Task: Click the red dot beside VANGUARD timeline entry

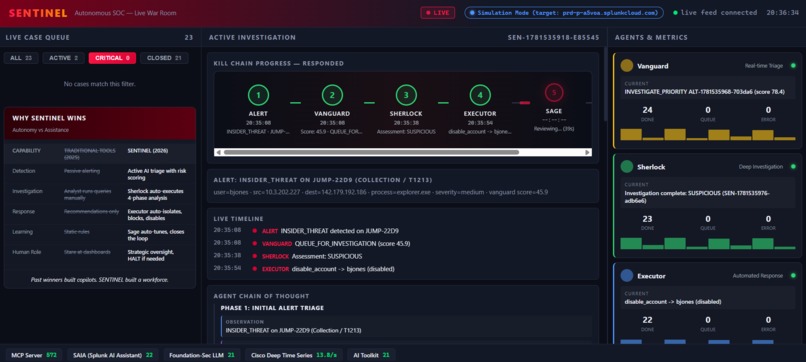Action: point(254,244)
